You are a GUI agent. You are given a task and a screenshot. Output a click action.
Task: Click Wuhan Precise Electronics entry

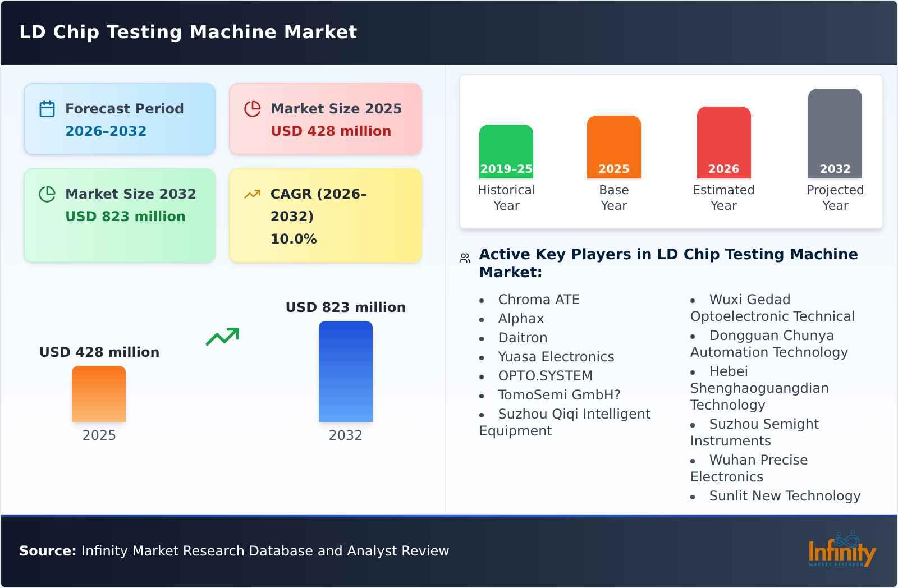click(749, 468)
